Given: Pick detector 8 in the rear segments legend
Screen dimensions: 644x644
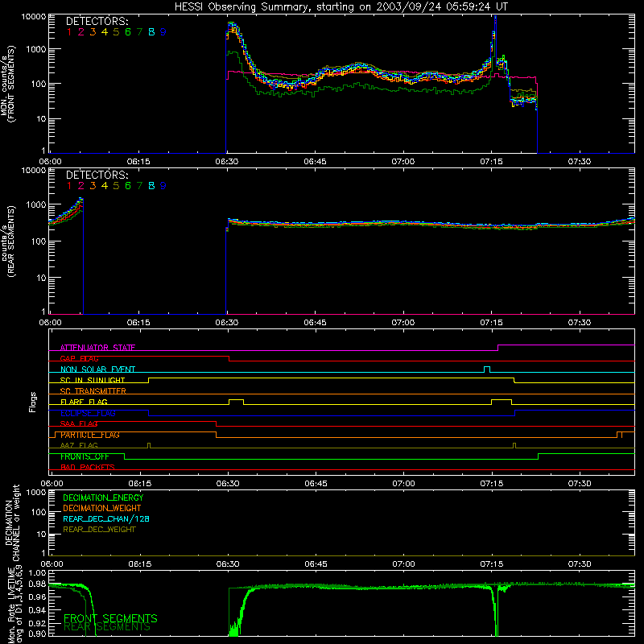Looking at the screenshot, I should click(151, 186).
